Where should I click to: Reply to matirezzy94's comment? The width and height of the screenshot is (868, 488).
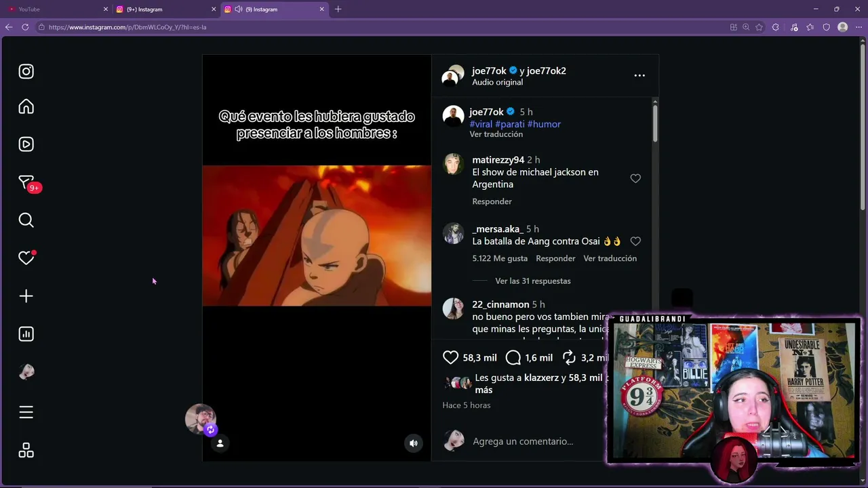click(492, 201)
